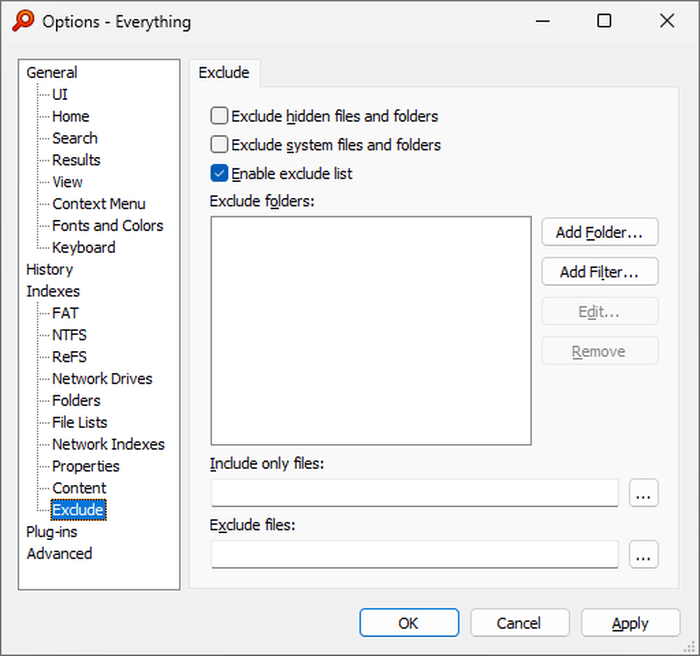Select ReFS in the tree
Viewport: 700px width, 656px height.
pyautogui.click(x=69, y=357)
